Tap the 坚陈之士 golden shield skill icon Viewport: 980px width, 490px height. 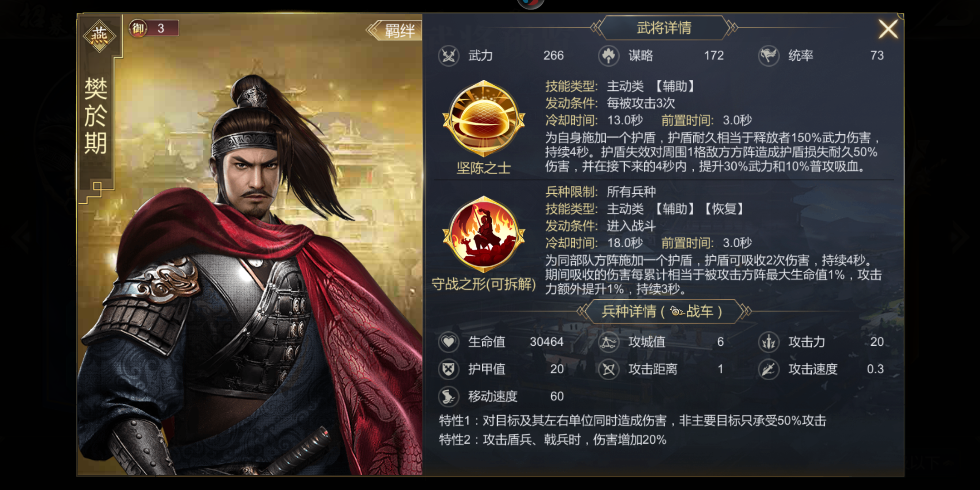tap(484, 119)
